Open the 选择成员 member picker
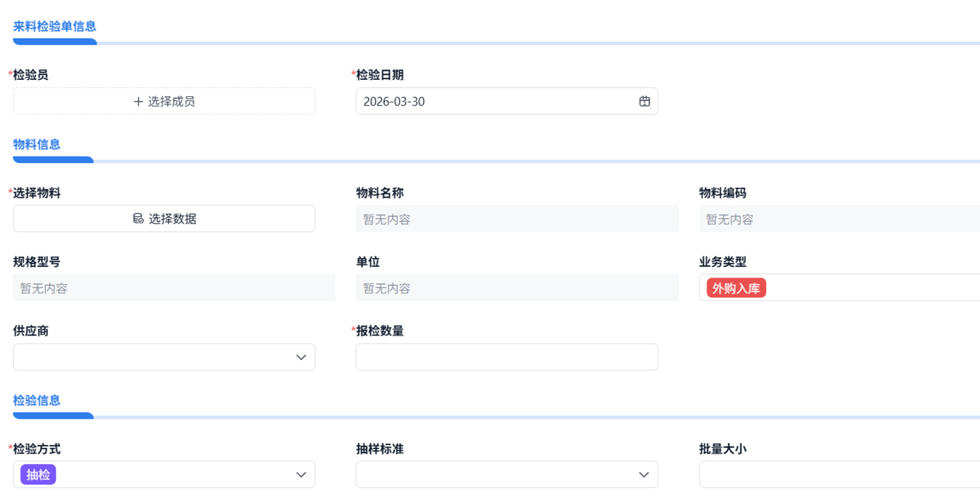This screenshot has width=980, height=501. click(164, 101)
